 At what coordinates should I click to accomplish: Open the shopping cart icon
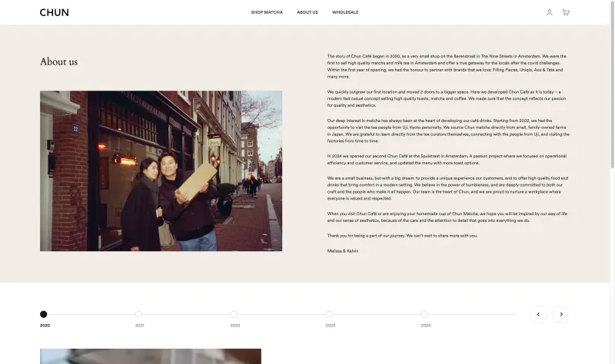tap(566, 12)
